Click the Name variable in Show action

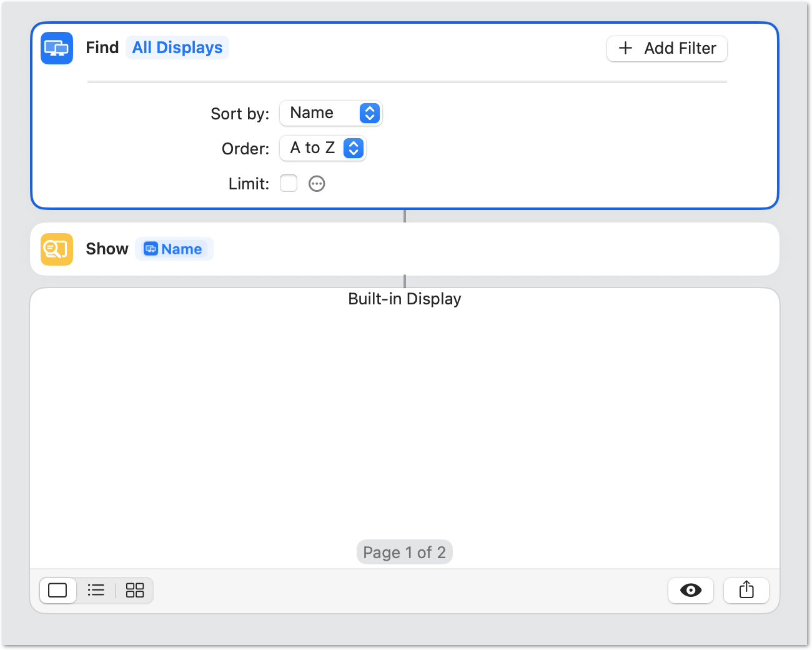181,249
